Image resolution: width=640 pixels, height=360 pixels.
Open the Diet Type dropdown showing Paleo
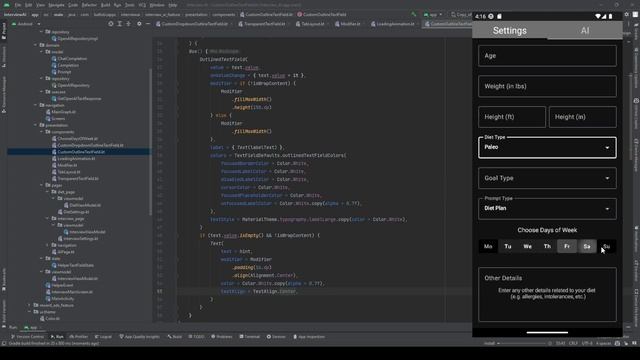547,147
